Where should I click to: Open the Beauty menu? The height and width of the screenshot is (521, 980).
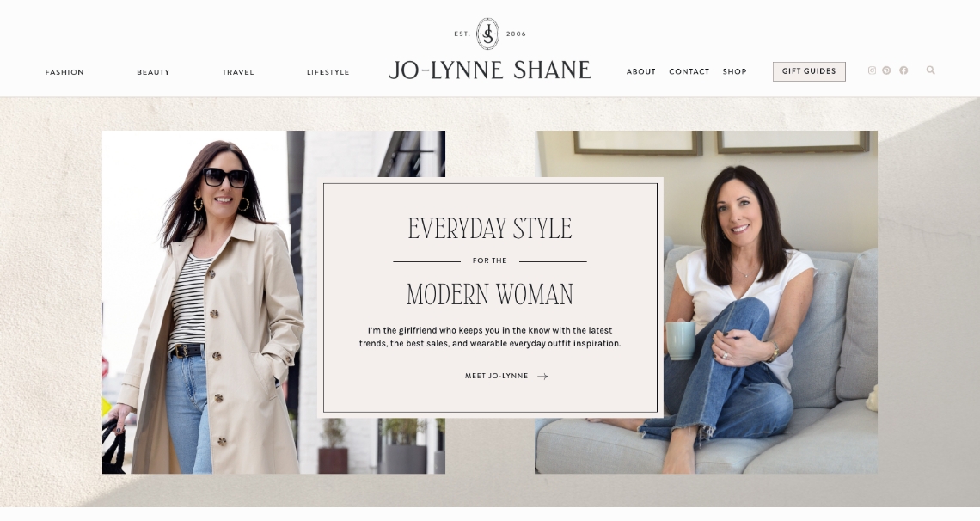153,72
